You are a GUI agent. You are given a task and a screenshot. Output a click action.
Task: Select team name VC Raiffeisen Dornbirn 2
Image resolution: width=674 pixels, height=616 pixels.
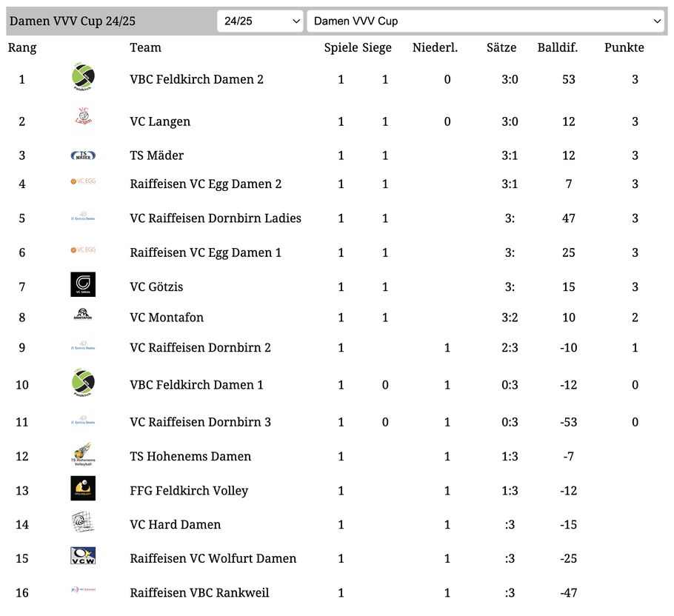point(200,347)
